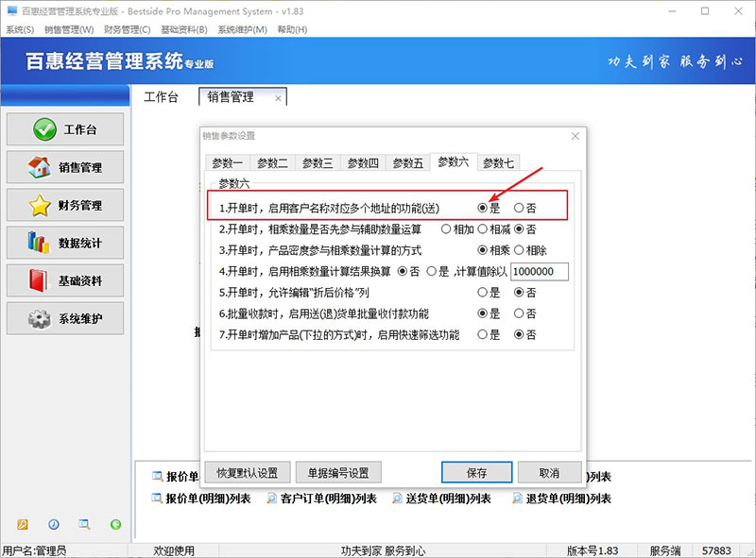Screen dimensions: 756x558
Task: Click the search monitor icon at sidebar bottom
Action: [84, 524]
